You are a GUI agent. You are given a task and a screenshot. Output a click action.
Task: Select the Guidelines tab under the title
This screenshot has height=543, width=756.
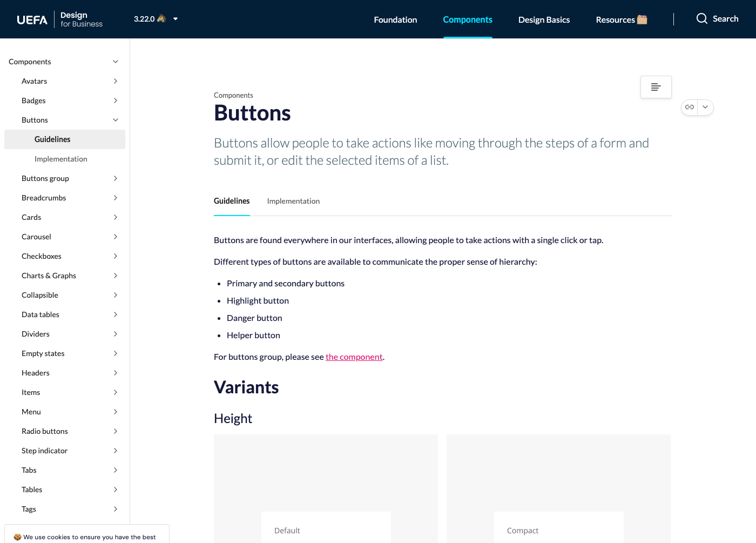[232, 201]
